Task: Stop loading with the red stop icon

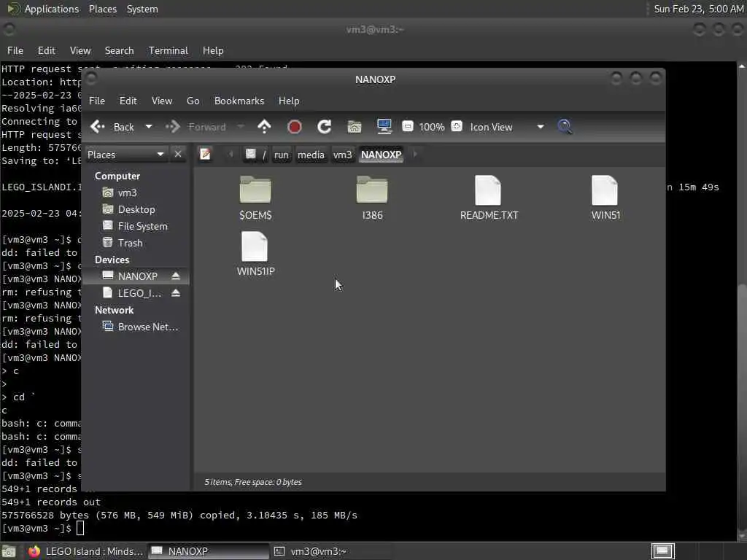Action: (x=295, y=127)
